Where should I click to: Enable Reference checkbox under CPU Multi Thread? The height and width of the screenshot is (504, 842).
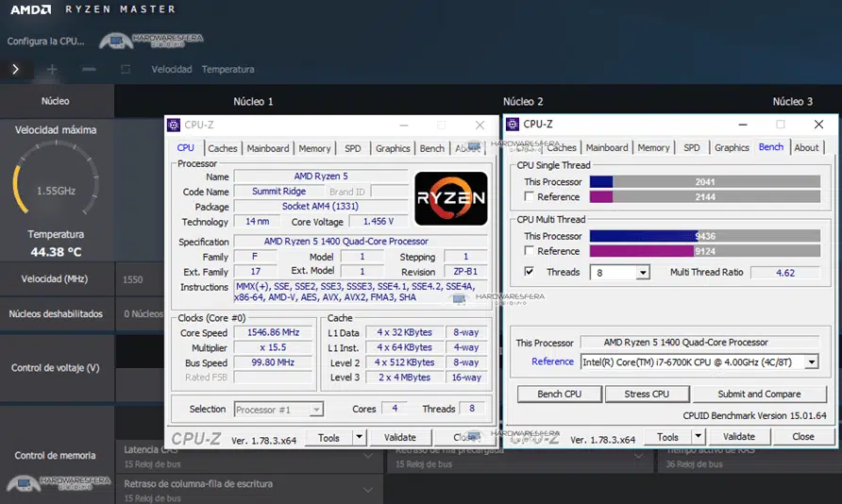pyautogui.click(x=530, y=251)
